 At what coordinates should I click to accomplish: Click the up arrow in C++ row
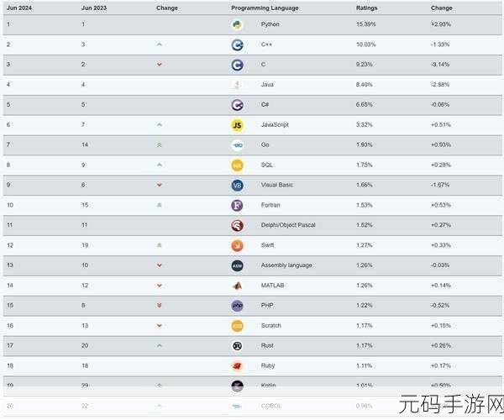[159, 45]
